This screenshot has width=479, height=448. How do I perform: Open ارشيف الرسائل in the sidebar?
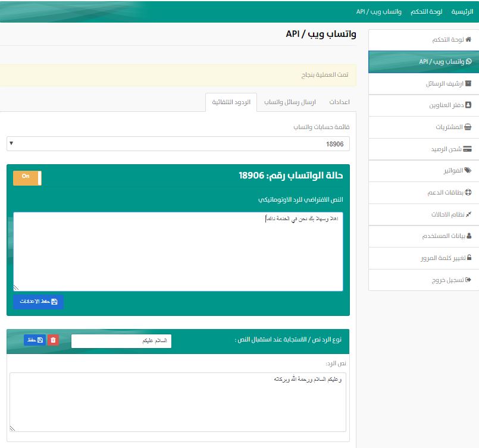424,83
